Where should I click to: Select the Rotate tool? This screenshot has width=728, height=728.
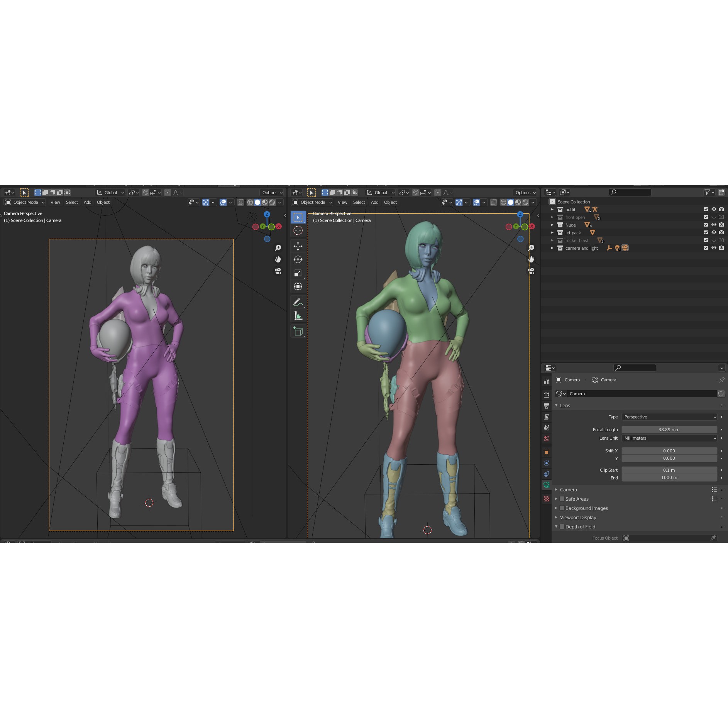[298, 259]
